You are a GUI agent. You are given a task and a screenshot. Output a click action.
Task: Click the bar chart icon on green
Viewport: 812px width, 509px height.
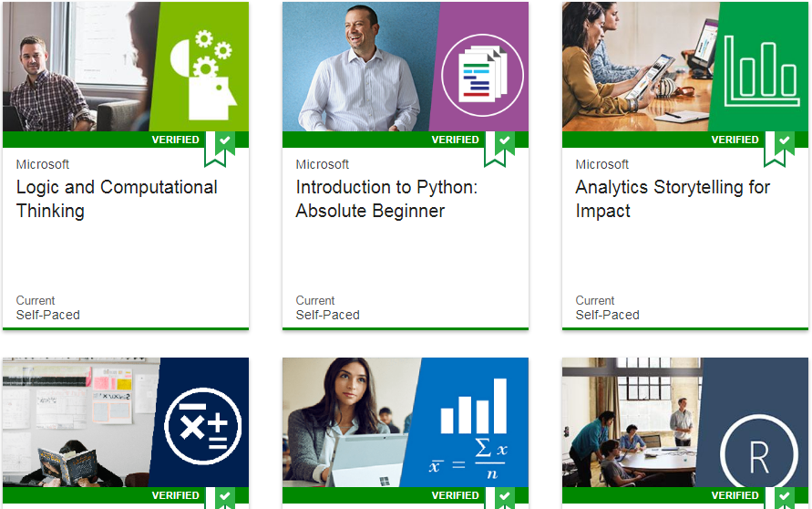[x=762, y=71]
